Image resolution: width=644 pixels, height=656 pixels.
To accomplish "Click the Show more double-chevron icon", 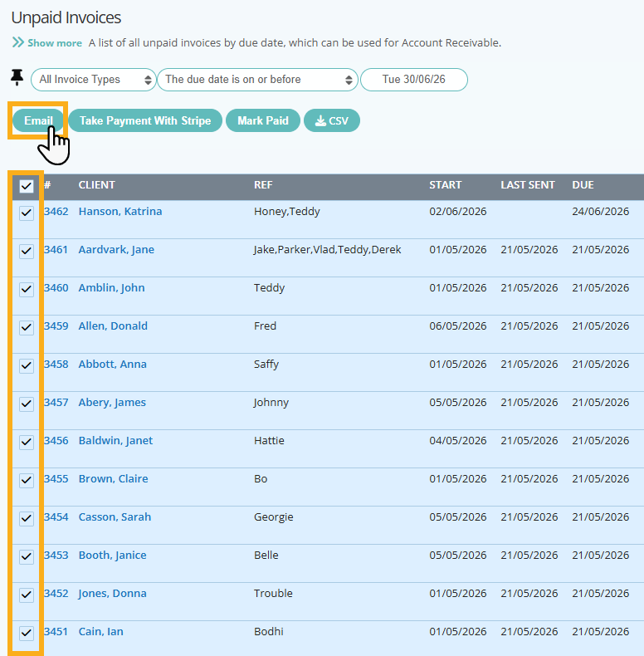I will tap(18, 42).
